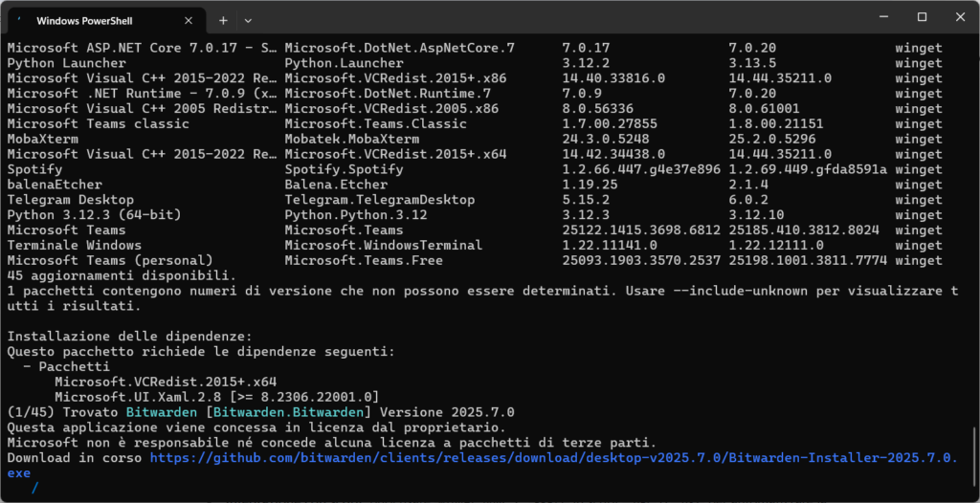Open the Bitwarden installer GitHub download link
This screenshot has height=503, width=980.
(552, 458)
